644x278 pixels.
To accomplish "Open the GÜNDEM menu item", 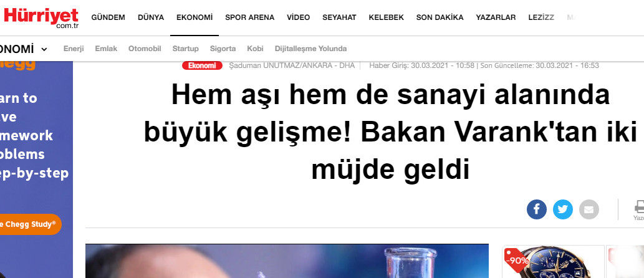I will click(108, 17).
